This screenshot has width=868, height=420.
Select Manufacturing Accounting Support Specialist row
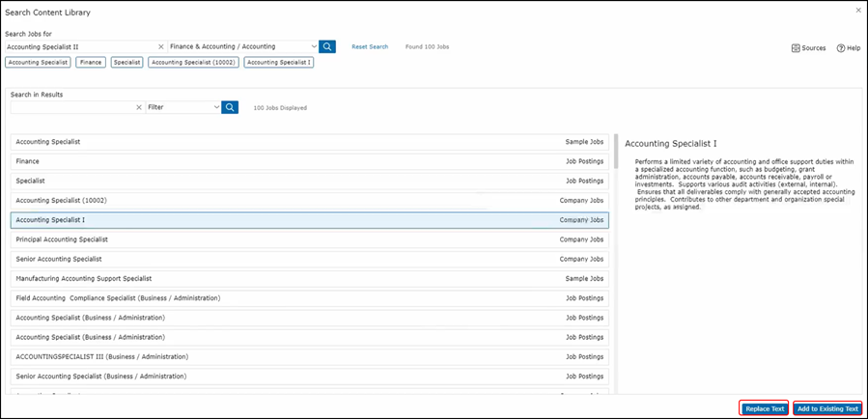tap(309, 278)
